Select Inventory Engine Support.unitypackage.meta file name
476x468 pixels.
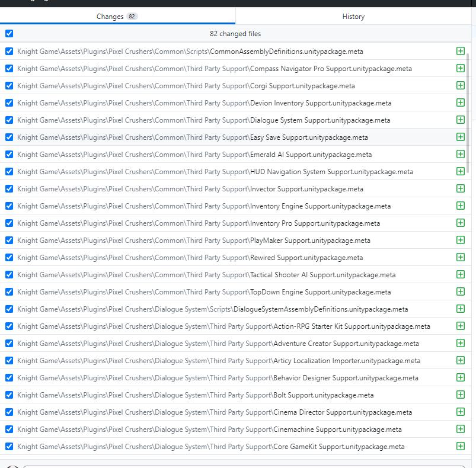coord(320,206)
